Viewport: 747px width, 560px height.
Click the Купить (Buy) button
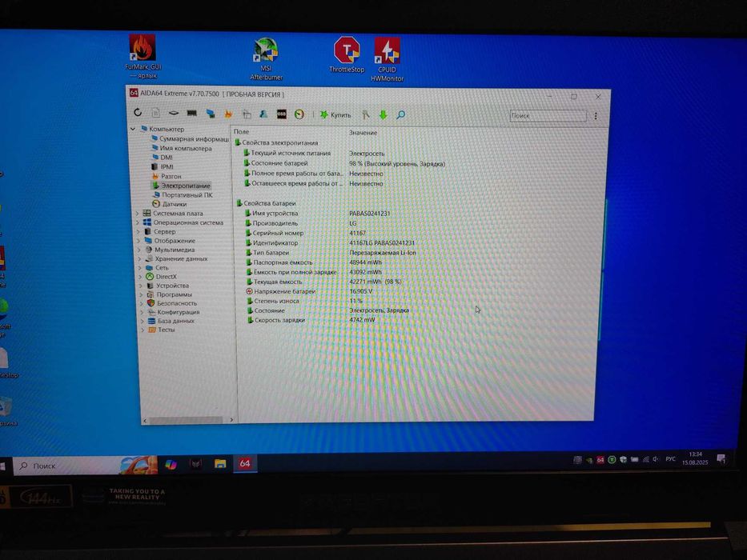[x=335, y=114]
